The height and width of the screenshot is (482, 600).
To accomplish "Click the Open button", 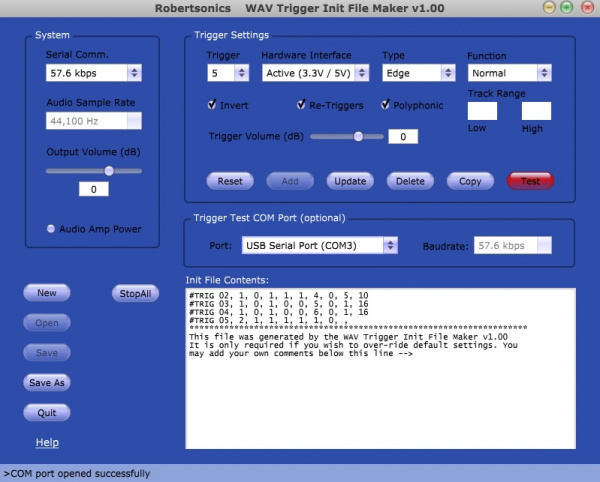I will click(x=47, y=323).
